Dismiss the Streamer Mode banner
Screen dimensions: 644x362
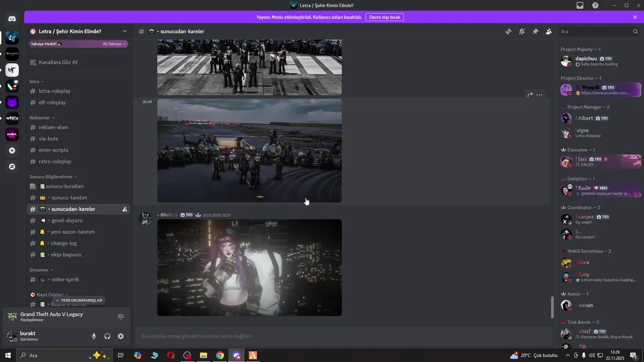click(635, 17)
